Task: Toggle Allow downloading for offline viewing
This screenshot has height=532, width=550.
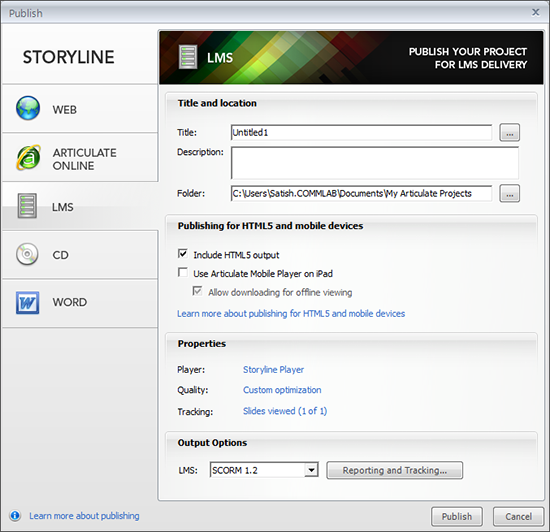Action: click(197, 291)
